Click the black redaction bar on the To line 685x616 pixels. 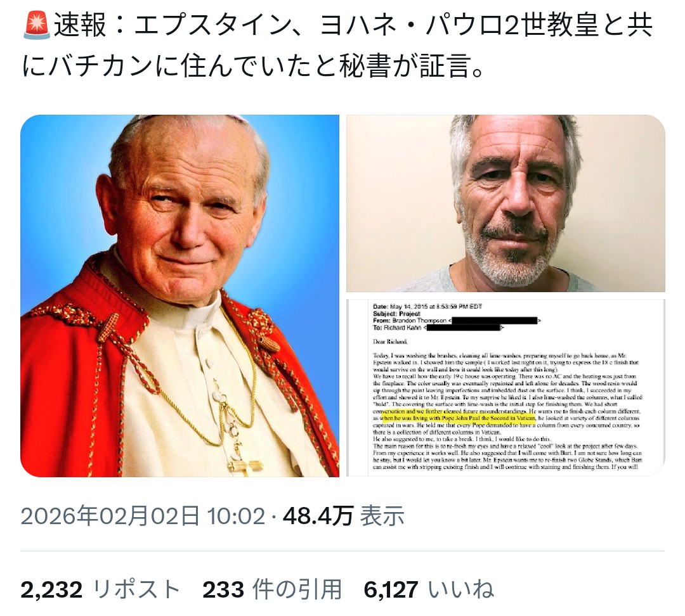coord(464,328)
